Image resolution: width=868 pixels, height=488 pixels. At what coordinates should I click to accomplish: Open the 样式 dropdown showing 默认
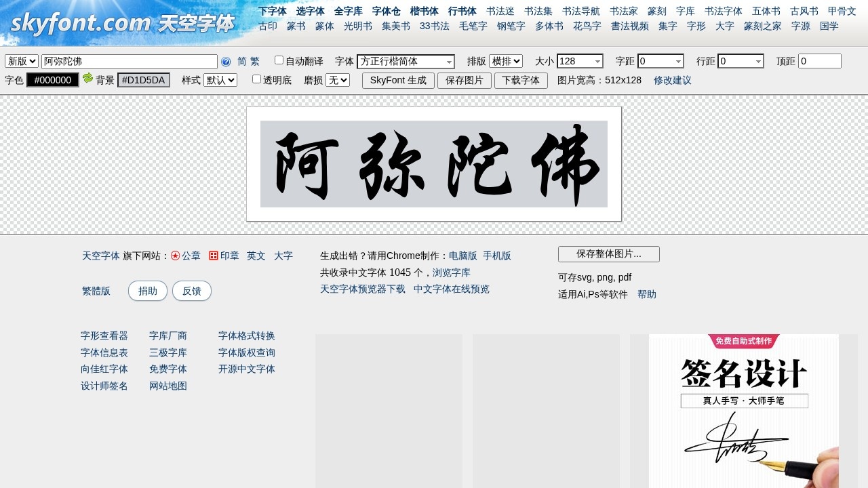point(220,80)
